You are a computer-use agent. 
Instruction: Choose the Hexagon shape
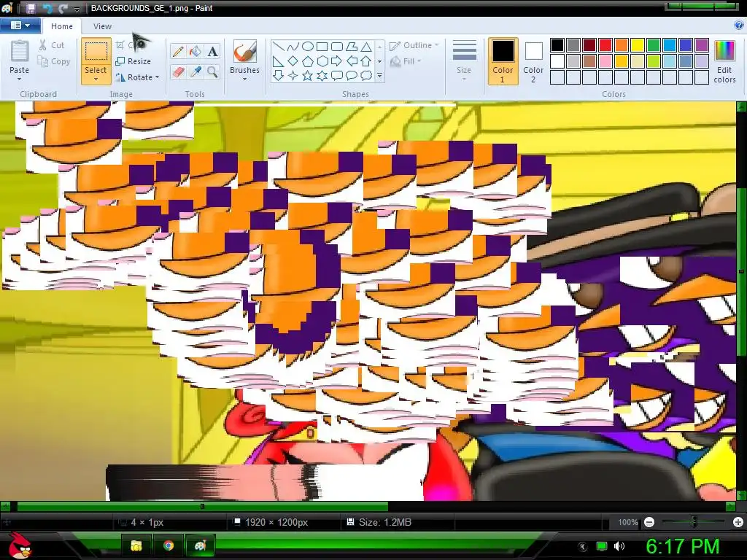click(322, 61)
